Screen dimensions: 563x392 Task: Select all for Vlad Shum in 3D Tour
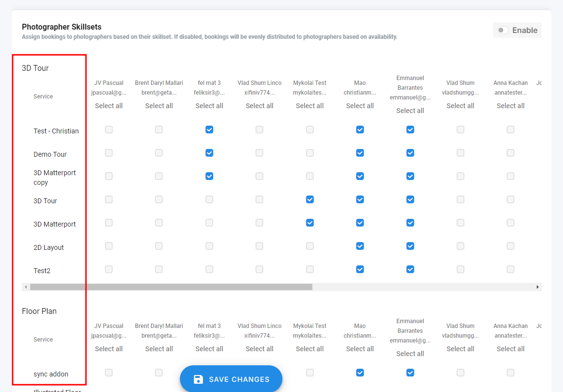point(461,106)
